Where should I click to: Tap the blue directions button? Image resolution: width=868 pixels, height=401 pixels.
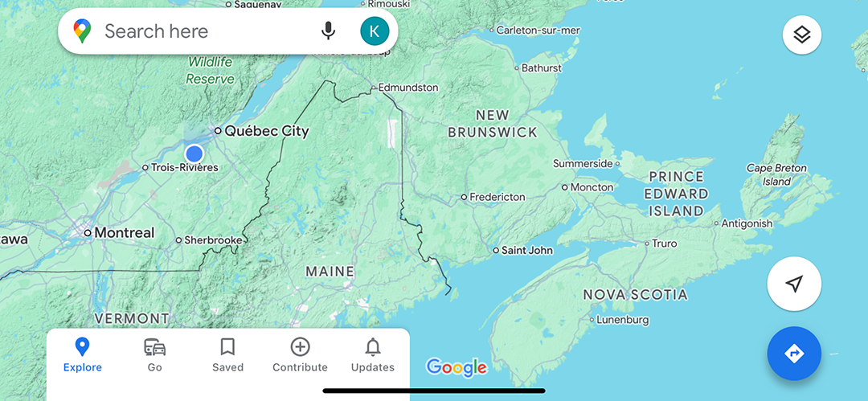[x=794, y=354]
